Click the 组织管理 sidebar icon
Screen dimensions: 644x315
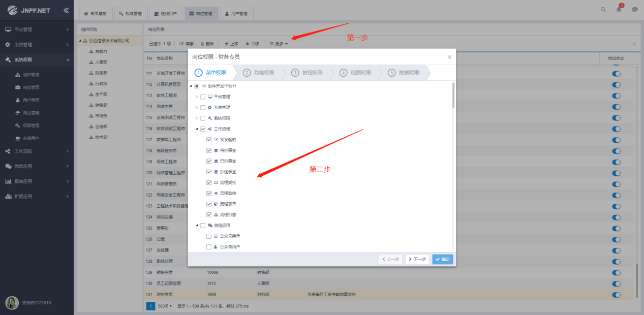click(x=18, y=75)
